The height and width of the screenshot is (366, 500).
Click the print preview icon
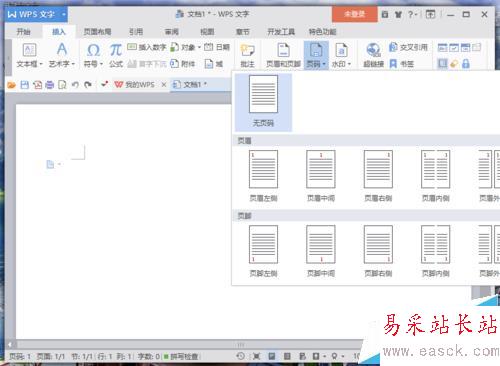point(62,85)
